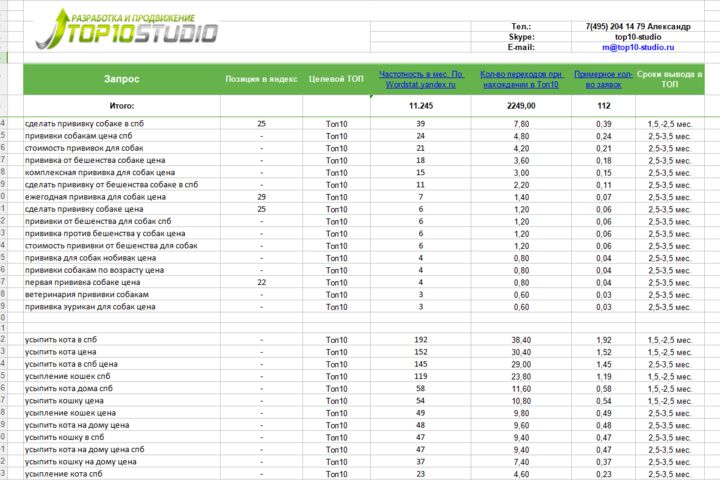Click the 'Кол-во переходов' header link

[x=521, y=79]
